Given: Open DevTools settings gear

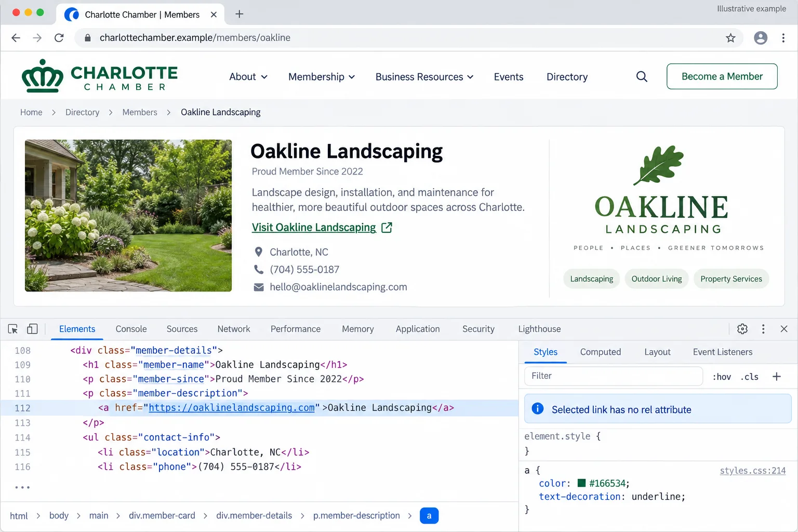Looking at the screenshot, I should click(x=742, y=329).
